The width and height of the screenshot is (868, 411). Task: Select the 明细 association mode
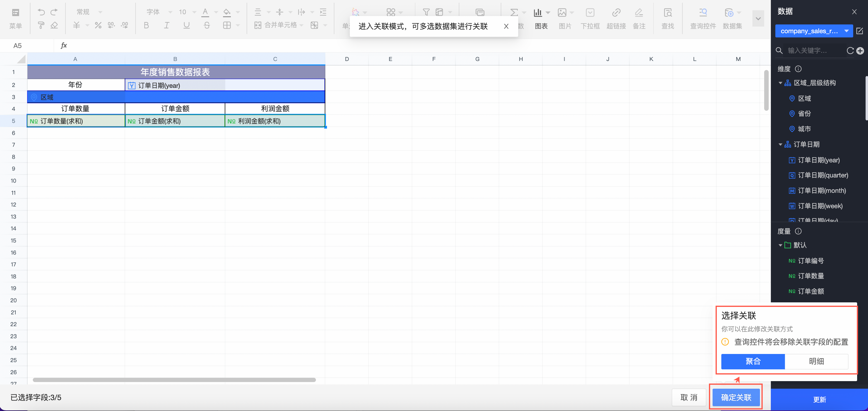816,361
